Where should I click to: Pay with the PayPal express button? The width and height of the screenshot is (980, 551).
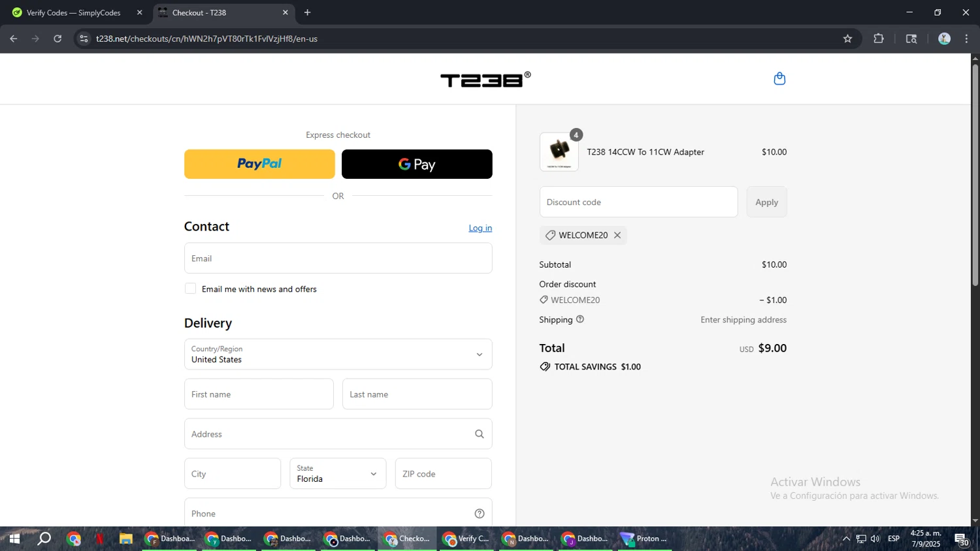tap(259, 164)
